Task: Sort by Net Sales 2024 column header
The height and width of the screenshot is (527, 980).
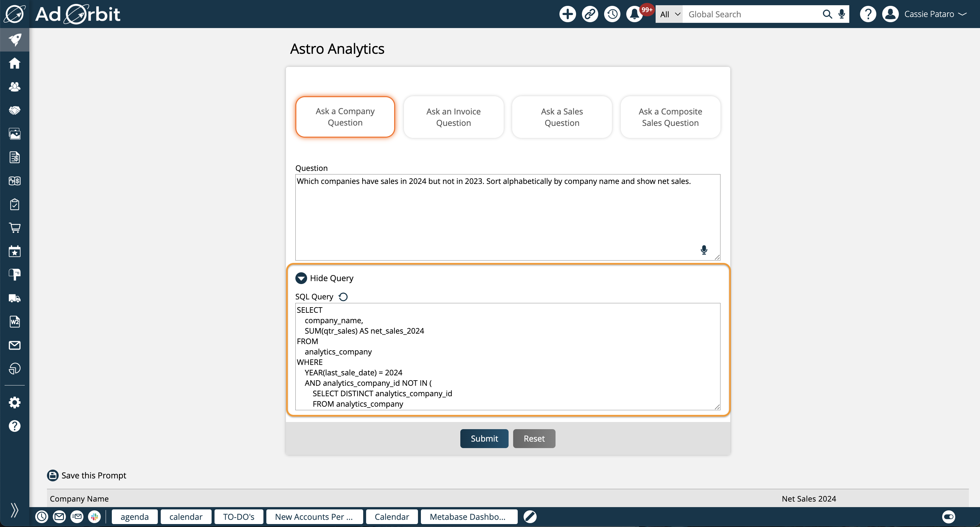Action: tap(809, 498)
